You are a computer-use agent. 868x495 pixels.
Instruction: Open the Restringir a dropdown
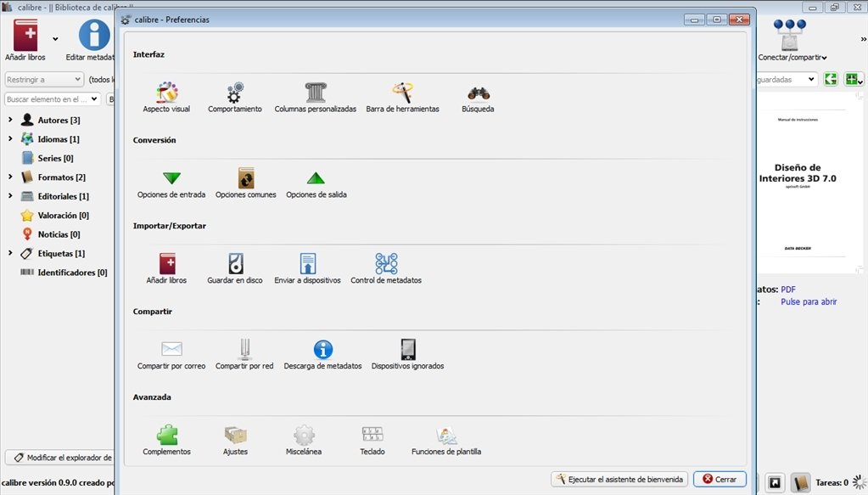44,80
